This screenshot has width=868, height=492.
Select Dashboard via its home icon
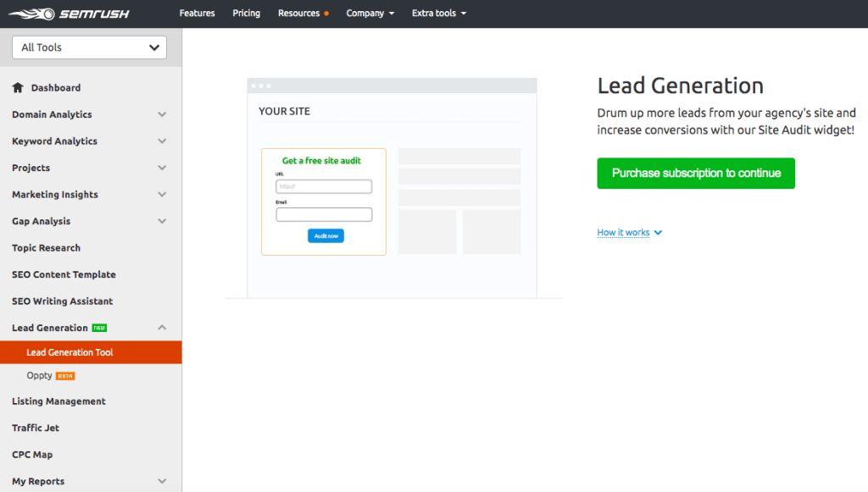tap(17, 87)
